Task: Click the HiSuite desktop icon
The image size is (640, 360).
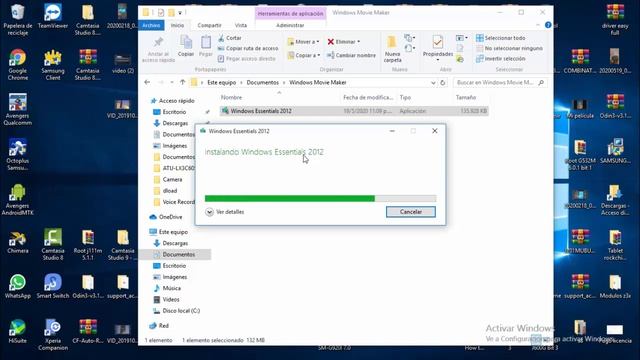Action: pos(18,331)
